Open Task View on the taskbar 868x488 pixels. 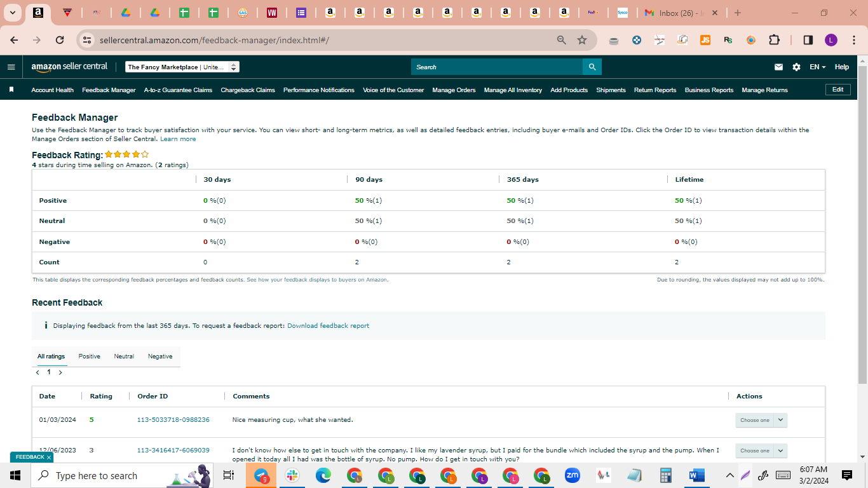[x=229, y=475]
